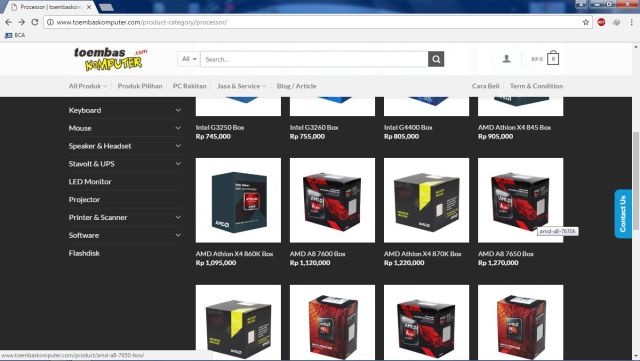Click the AMD Athlon X4 860K Box title
The image size is (640, 361).
coord(234,254)
